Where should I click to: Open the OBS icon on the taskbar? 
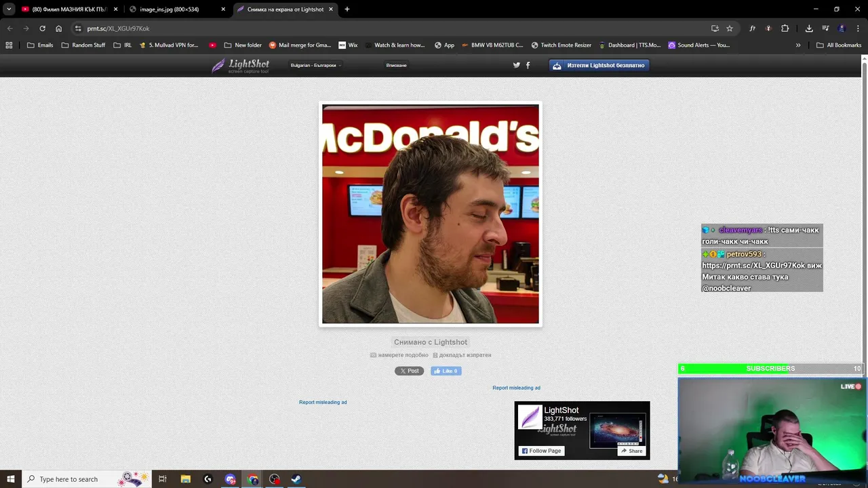[274, 479]
